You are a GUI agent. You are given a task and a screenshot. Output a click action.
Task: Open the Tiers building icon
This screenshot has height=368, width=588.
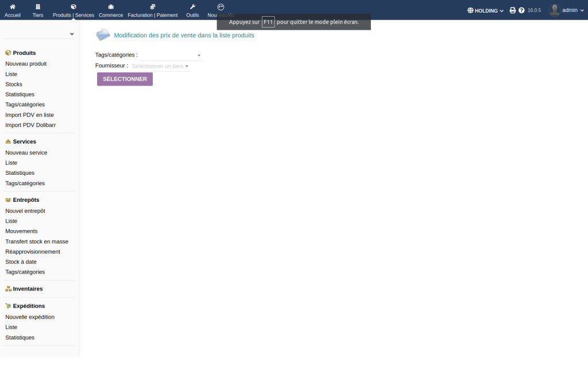click(x=37, y=7)
